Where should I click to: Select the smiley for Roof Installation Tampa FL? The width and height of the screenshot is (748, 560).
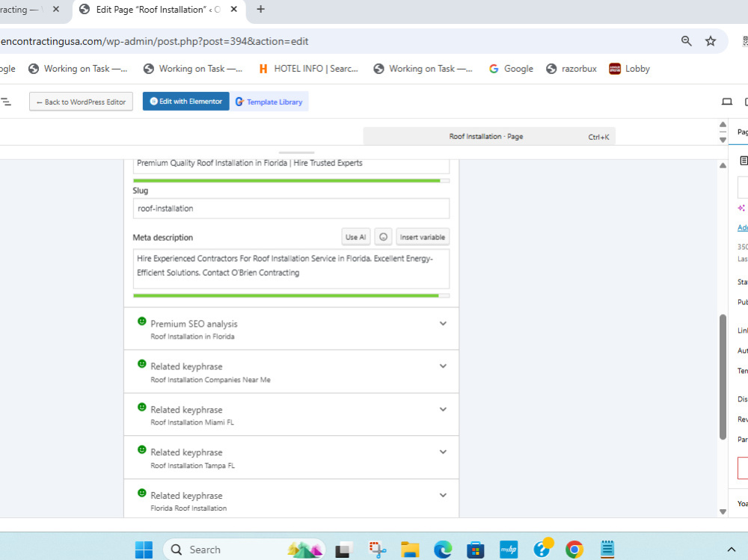141,449
